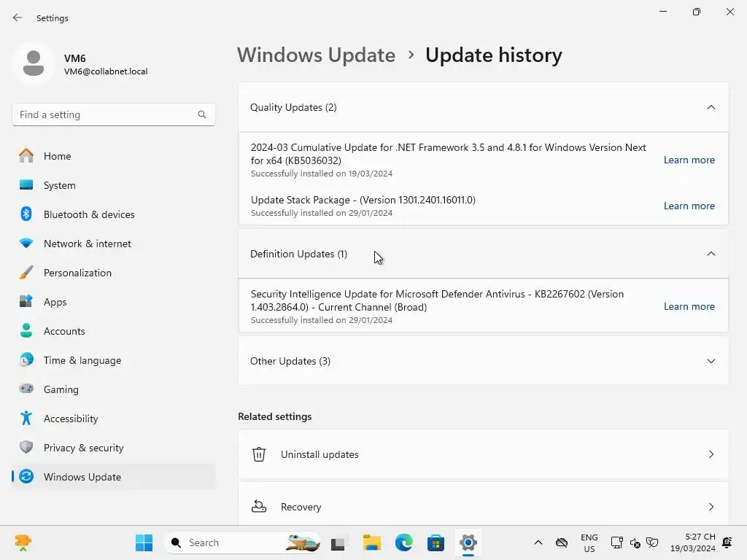Expand the Other Updates section

click(x=711, y=361)
